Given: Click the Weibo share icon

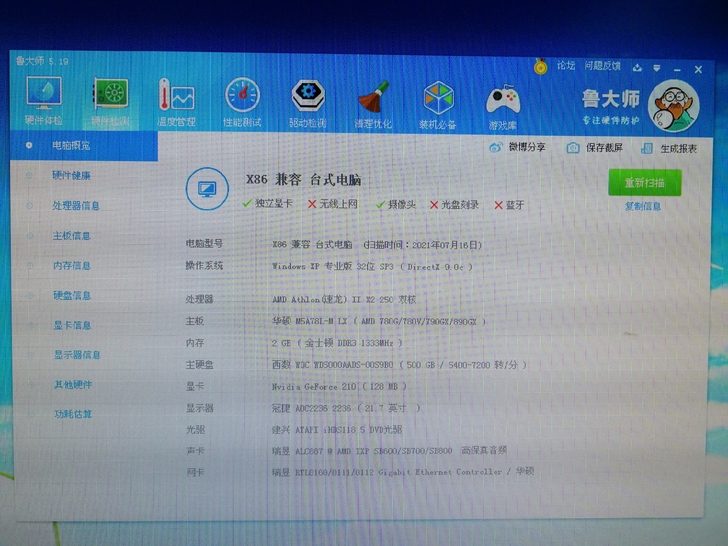Looking at the screenshot, I should tap(496, 147).
